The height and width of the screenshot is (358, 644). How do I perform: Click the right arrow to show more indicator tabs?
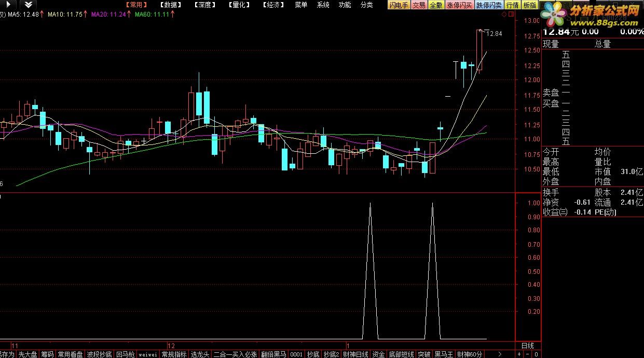(x=500, y=354)
